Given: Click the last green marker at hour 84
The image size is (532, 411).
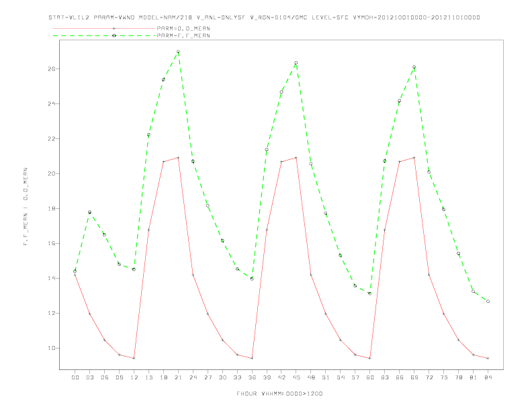Looking at the screenshot, I should tap(488, 301).
